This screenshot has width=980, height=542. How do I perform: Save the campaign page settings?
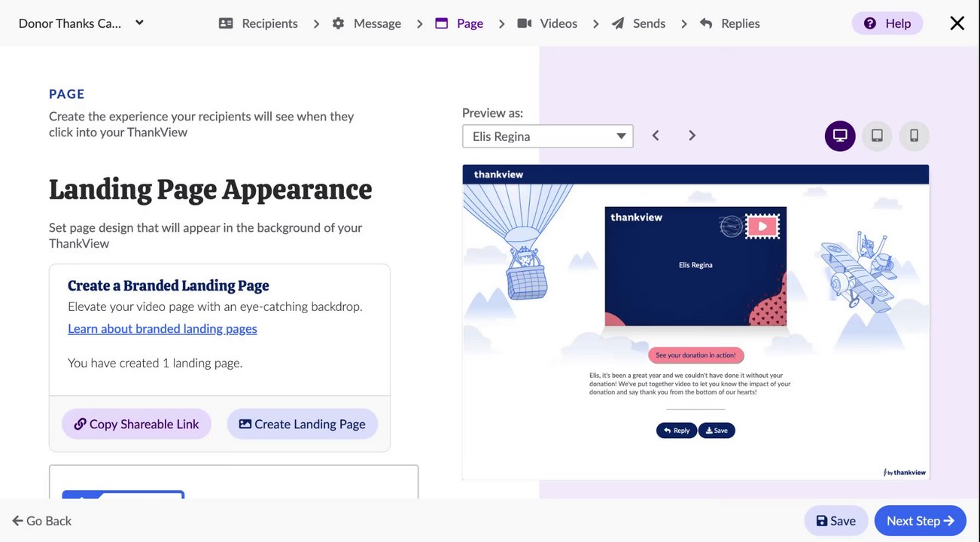(x=836, y=521)
